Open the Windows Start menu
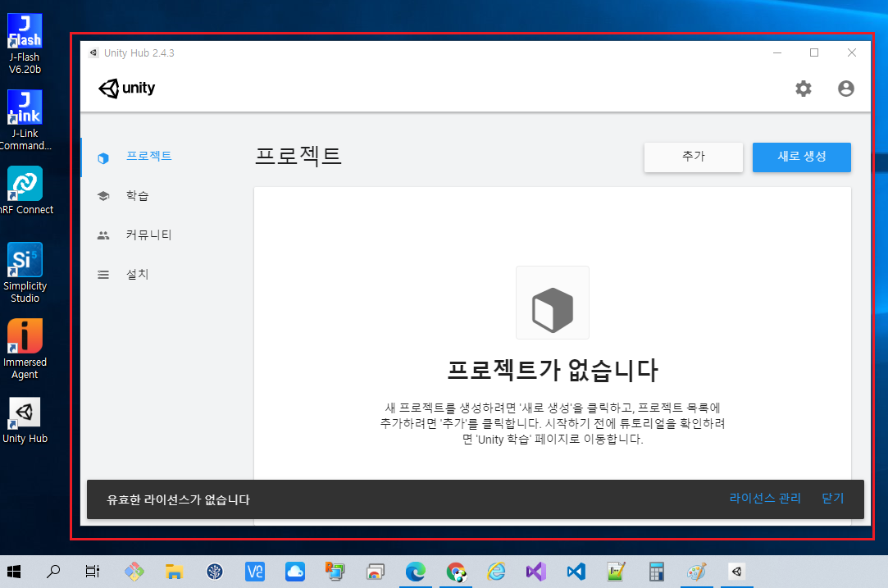Viewport: 888px width, 588px height. pyautogui.click(x=14, y=572)
